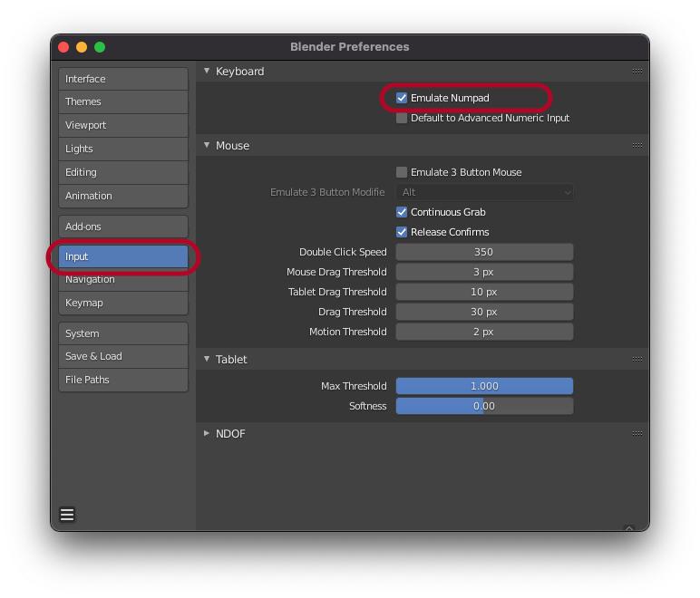Minimize the Preferences window
Viewport: 700px width, 598px height.
(x=82, y=47)
